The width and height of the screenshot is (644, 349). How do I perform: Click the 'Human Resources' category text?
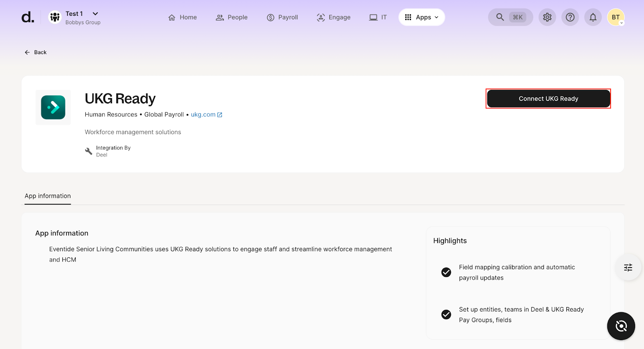pos(111,114)
